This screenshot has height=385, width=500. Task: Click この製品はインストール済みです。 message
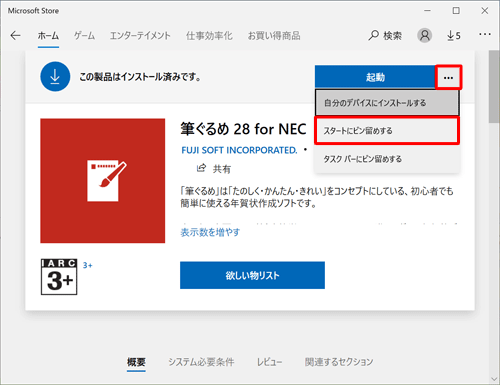pos(140,77)
